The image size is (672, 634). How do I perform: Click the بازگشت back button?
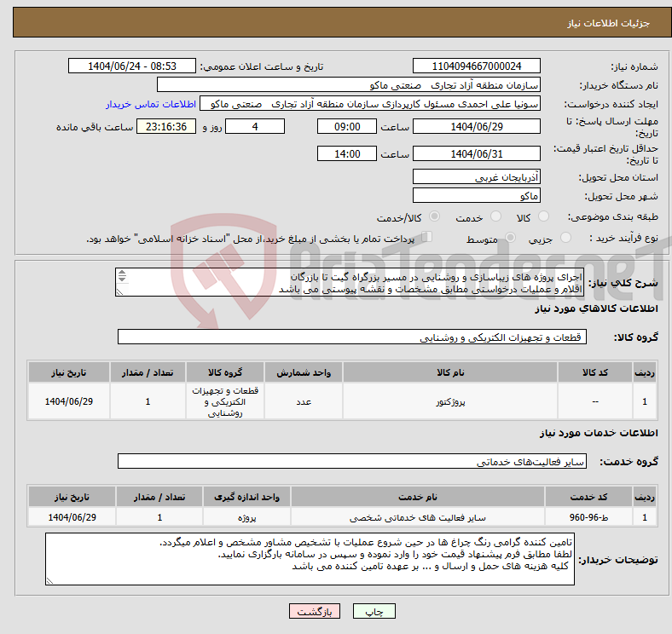pos(315,611)
